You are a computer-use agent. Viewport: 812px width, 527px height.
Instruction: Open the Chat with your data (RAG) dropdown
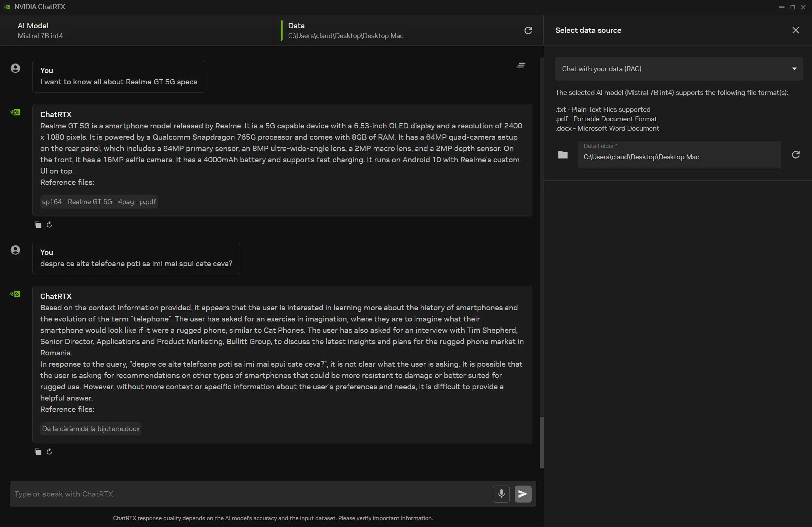(679, 69)
